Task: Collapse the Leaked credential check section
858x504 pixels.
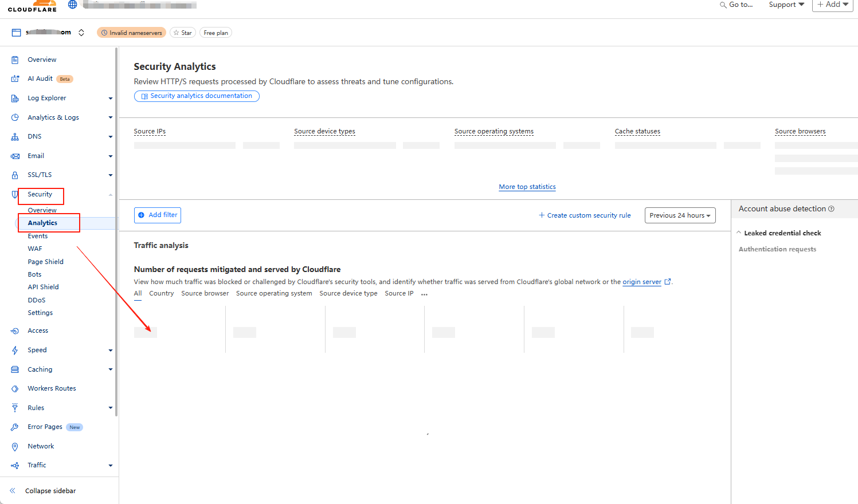Action: pos(738,233)
